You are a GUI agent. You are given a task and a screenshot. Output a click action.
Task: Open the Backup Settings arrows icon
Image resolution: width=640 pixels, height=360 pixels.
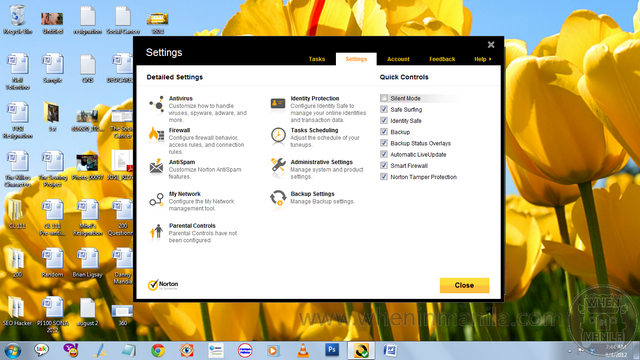(x=278, y=198)
